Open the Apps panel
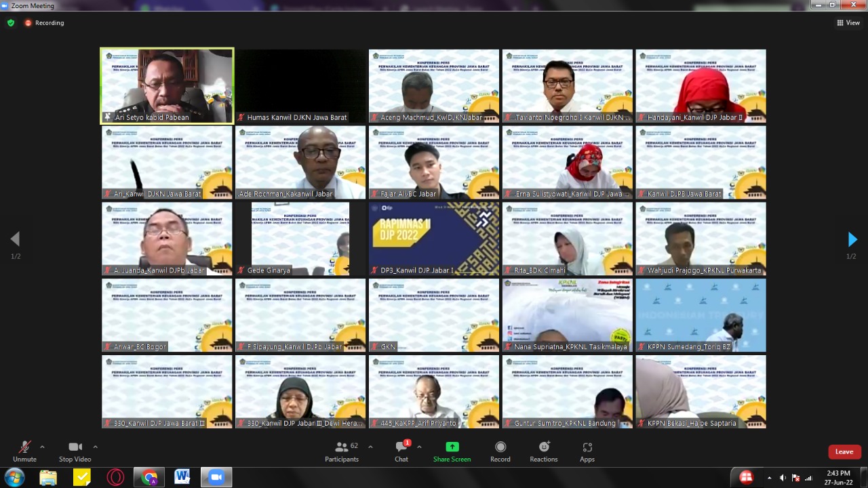 587,451
